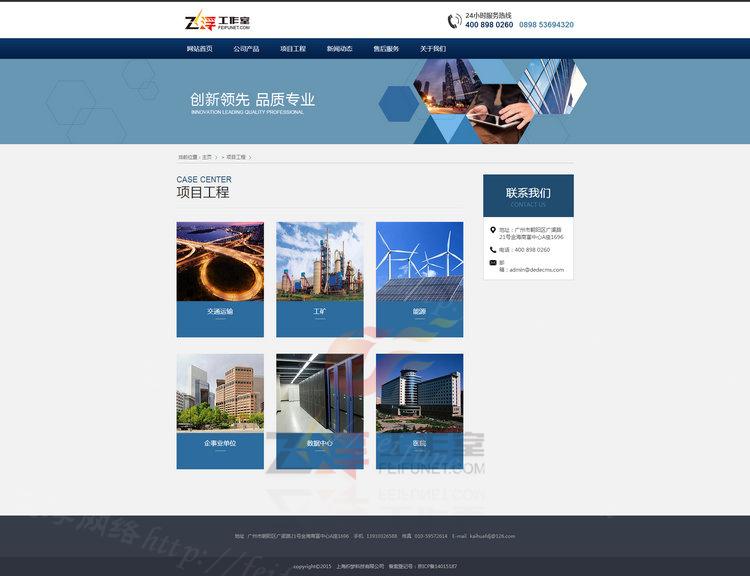Click the hexagon skyscraper night photo in the banner
The height and width of the screenshot is (576, 750).
point(447,86)
